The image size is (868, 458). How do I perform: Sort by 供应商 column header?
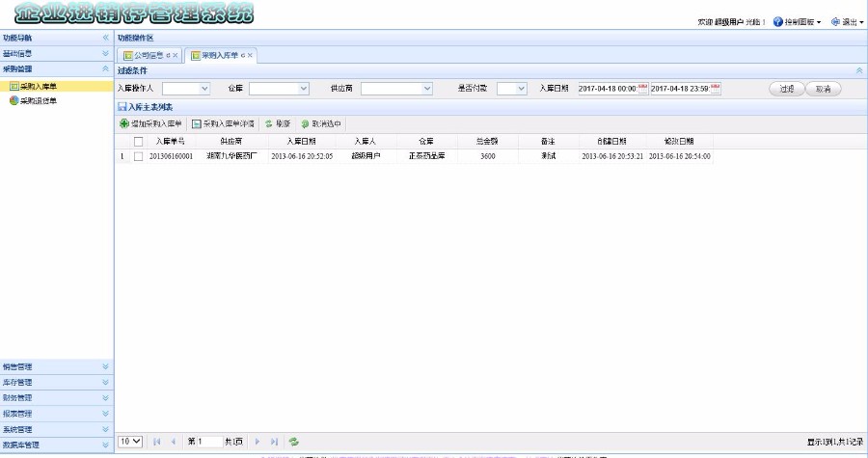pyautogui.click(x=231, y=142)
